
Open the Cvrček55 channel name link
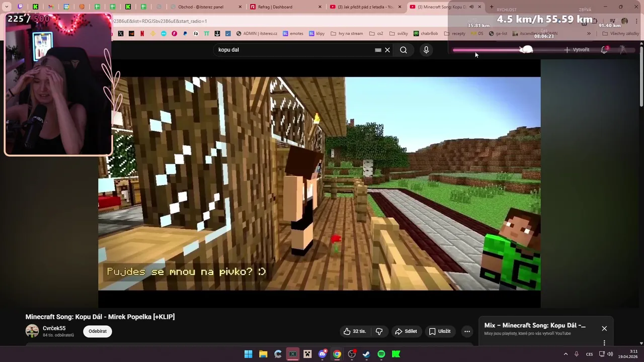[x=54, y=328]
